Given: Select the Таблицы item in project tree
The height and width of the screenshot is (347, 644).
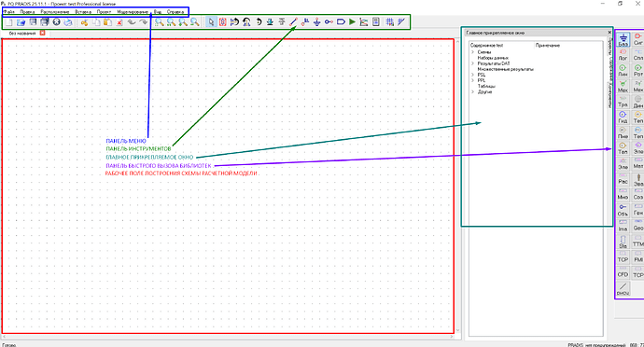Looking at the screenshot, I should coord(486,86).
